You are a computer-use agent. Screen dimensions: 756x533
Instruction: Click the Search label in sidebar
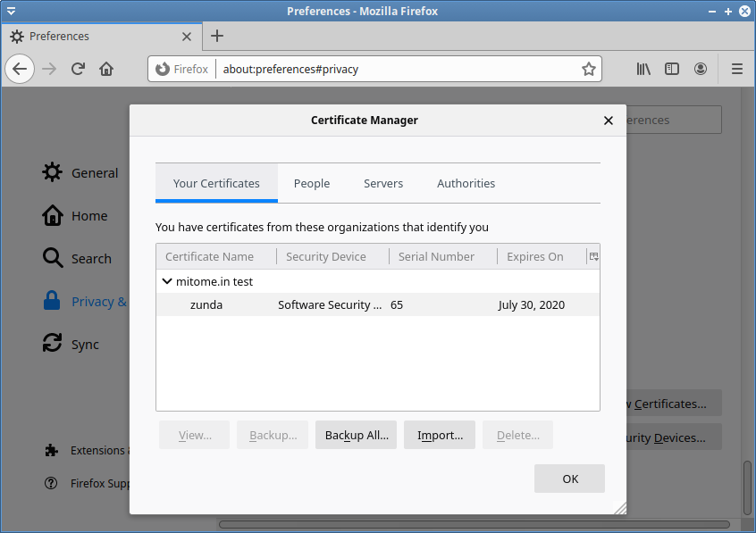(91, 259)
